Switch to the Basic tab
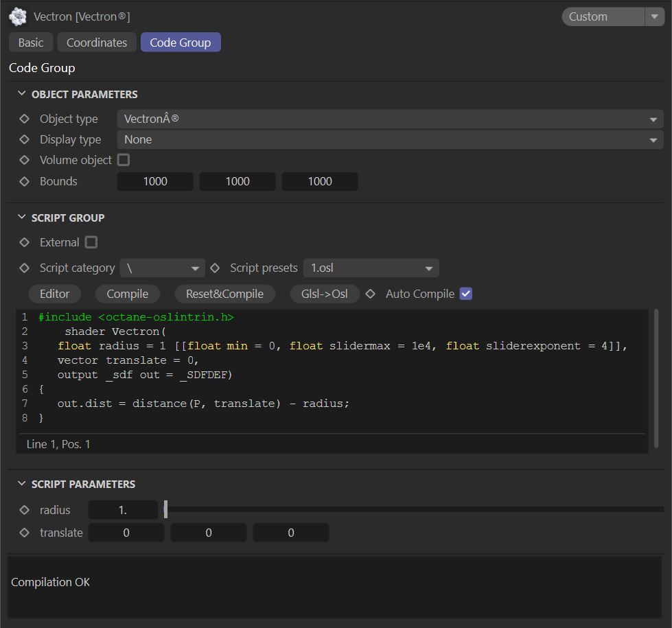 [31, 43]
